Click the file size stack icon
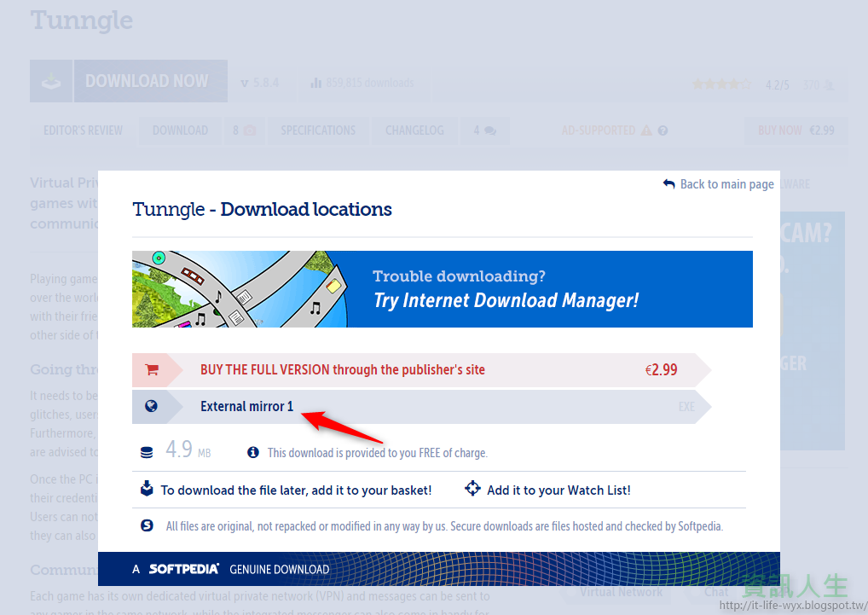The width and height of the screenshot is (868, 615). (x=147, y=452)
